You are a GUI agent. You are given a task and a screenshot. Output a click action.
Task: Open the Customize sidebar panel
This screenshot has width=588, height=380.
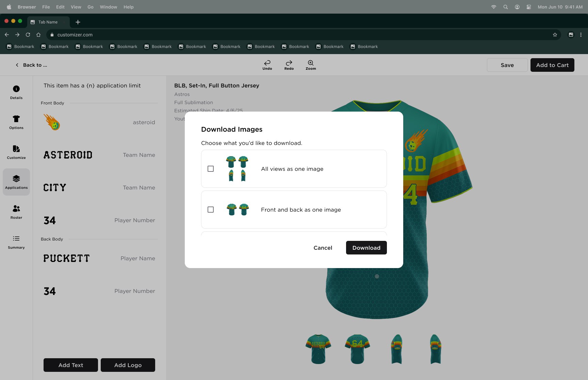tap(16, 152)
